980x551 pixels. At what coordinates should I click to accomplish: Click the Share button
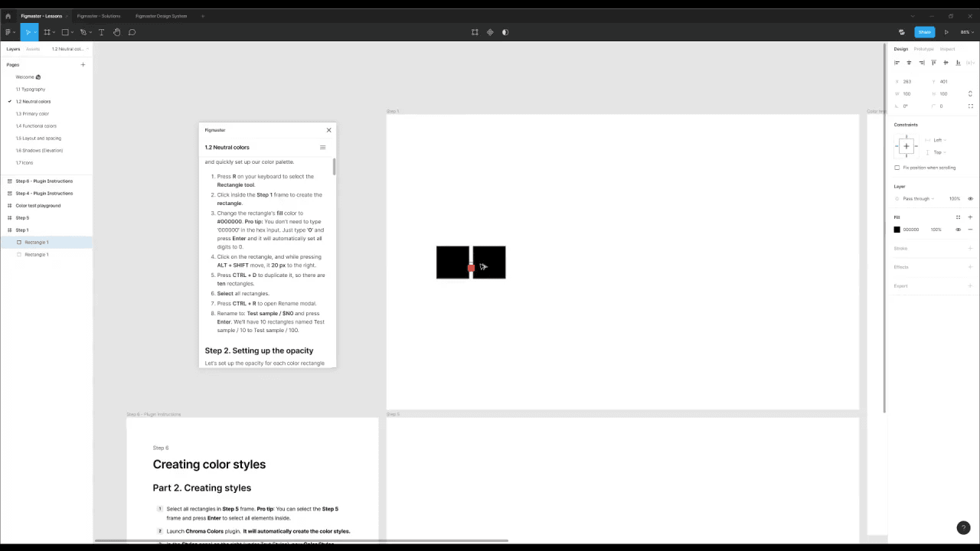tap(925, 32)
